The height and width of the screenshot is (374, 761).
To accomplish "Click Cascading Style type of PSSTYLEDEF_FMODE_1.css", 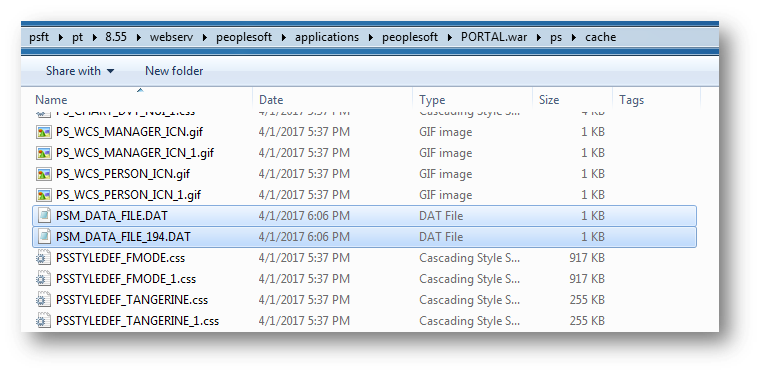I will click(469, 279).
